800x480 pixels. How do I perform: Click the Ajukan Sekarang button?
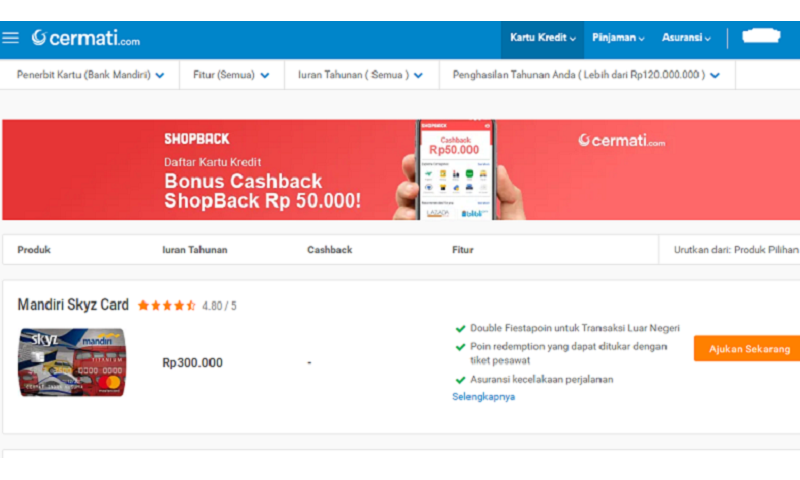(747, 348)
